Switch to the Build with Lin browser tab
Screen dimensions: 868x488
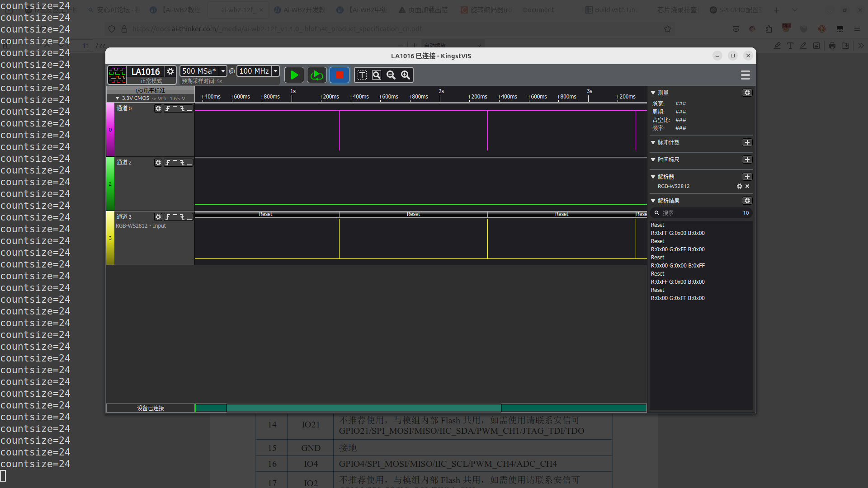(610, 10)
